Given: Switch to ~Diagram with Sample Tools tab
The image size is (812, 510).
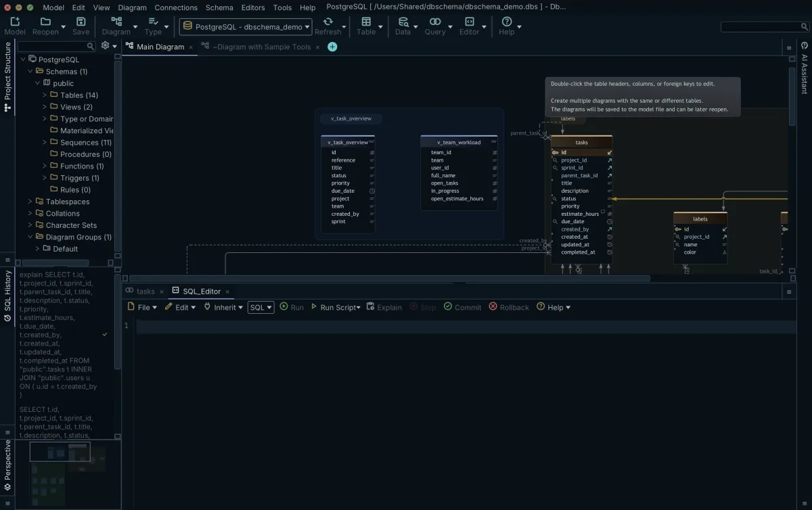Looking at the screenshot, I should (x=261, y=47).
